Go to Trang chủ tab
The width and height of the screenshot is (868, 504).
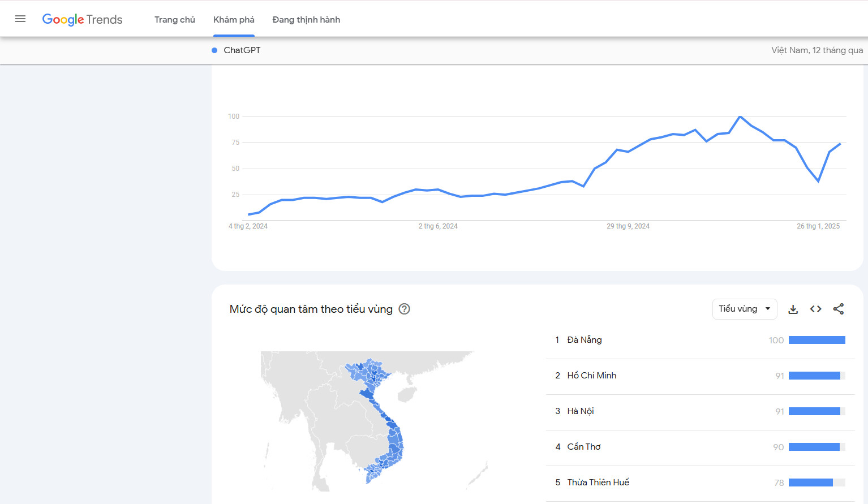174,20
